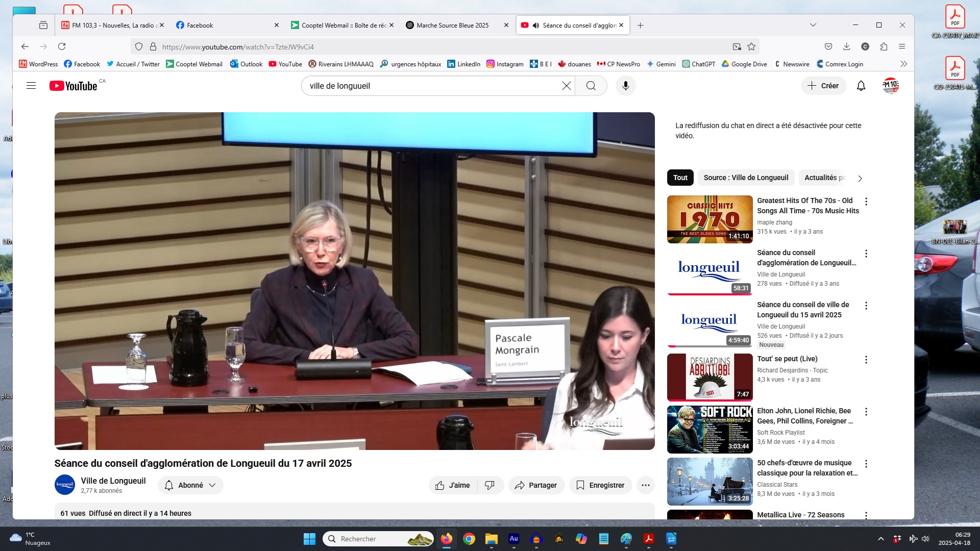Open the Firefox downloads panel
The width and height of the screenshot is (980, 551).
(x=846, y=46)
